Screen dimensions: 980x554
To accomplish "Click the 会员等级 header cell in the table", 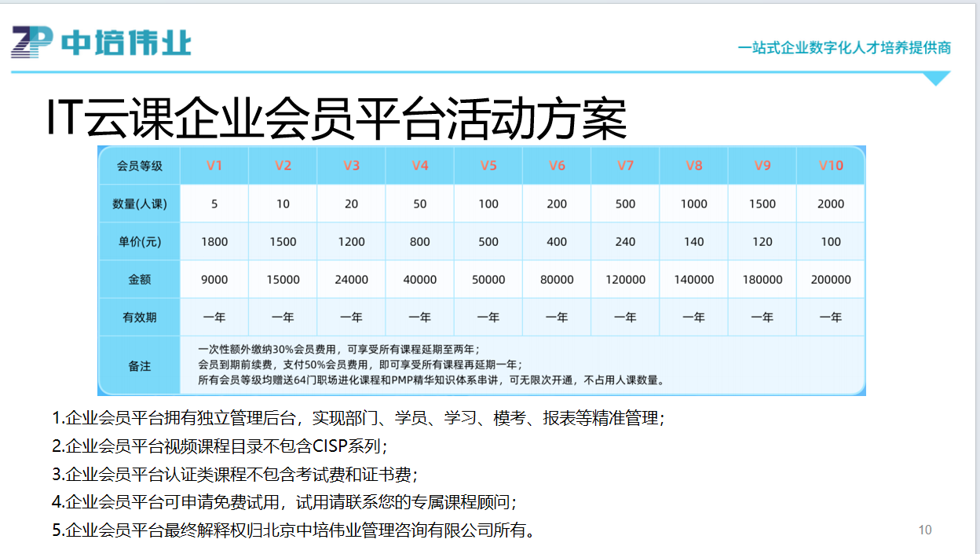I will coord(139,165).
